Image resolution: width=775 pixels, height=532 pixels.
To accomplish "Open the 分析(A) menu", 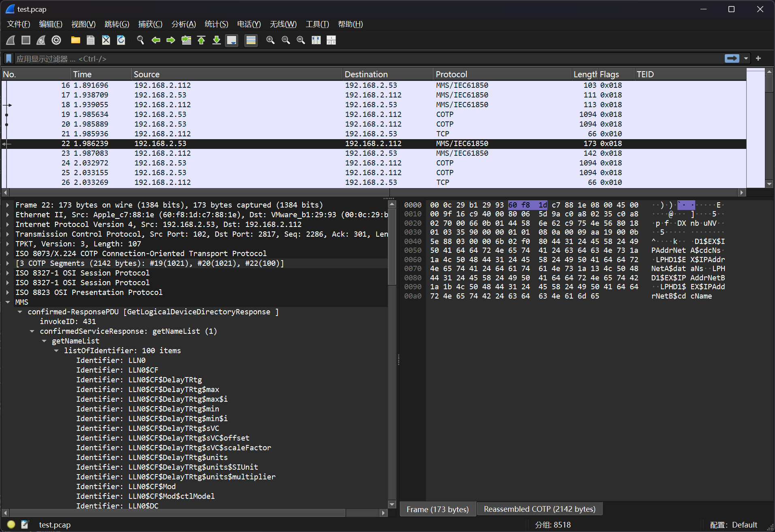I will 183,24.
